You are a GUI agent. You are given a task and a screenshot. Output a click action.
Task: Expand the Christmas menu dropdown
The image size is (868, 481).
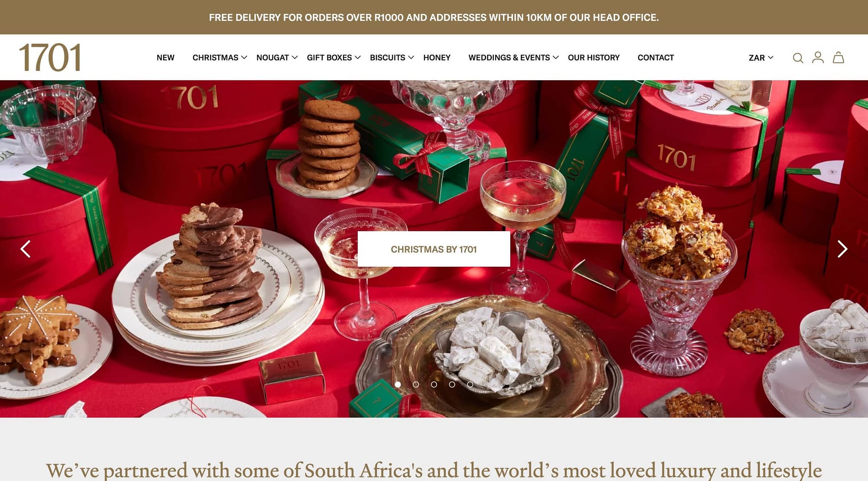click(220, 58)
